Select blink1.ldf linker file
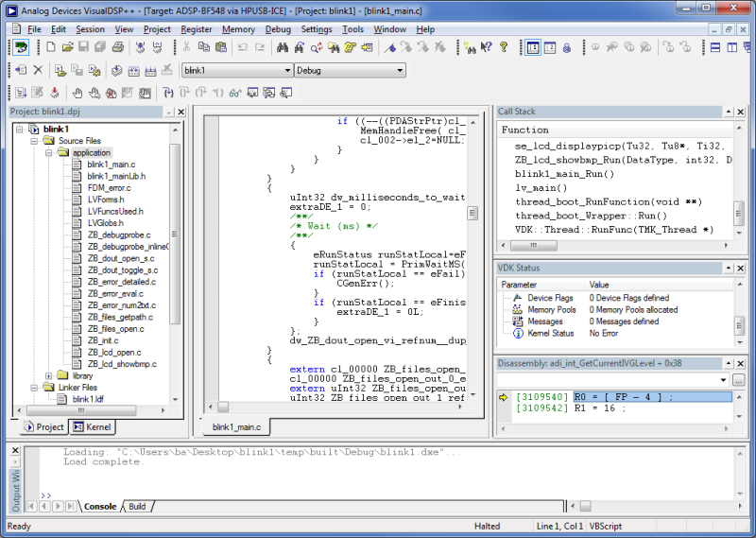 tap(88, 399)
